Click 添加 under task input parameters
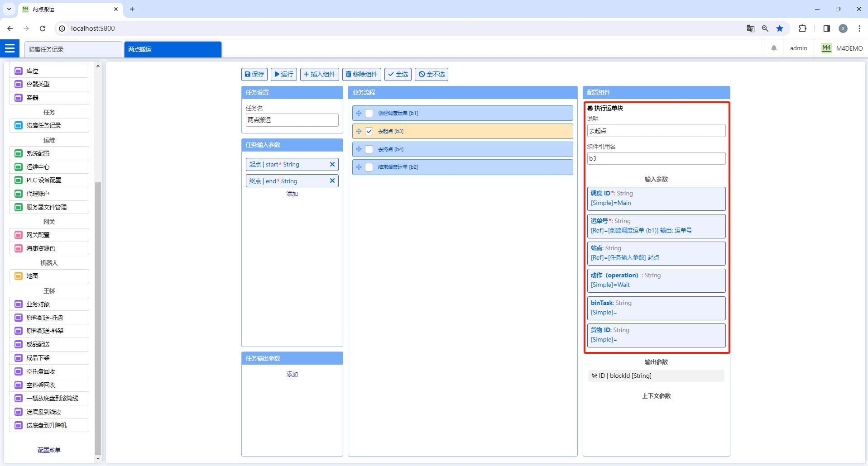The height and width of the screenshot is (466, 868). tap(292, 194)
